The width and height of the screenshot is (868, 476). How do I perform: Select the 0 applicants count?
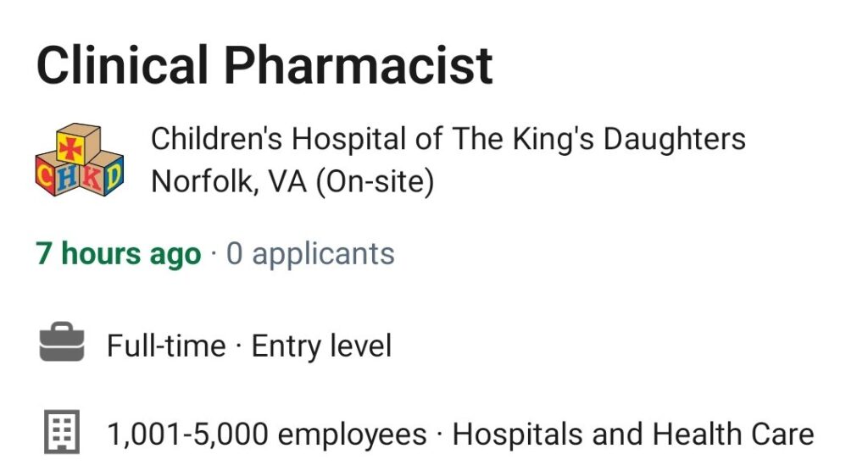pyautogui.click(x=310, y=254)
